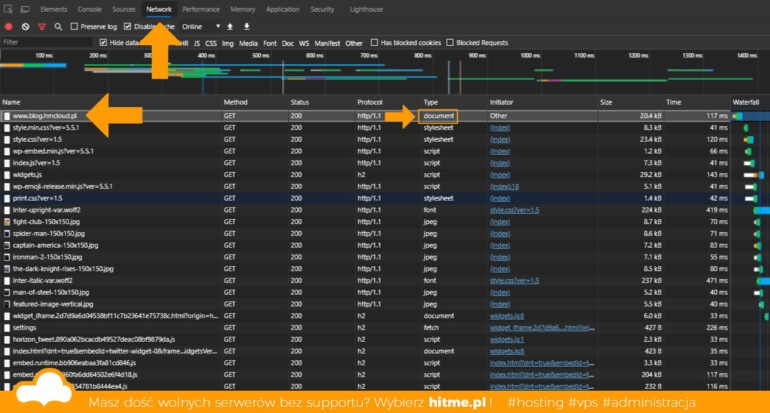Open the network search magnifier
This screenshot has width=770, height=413.
(58, 27)
